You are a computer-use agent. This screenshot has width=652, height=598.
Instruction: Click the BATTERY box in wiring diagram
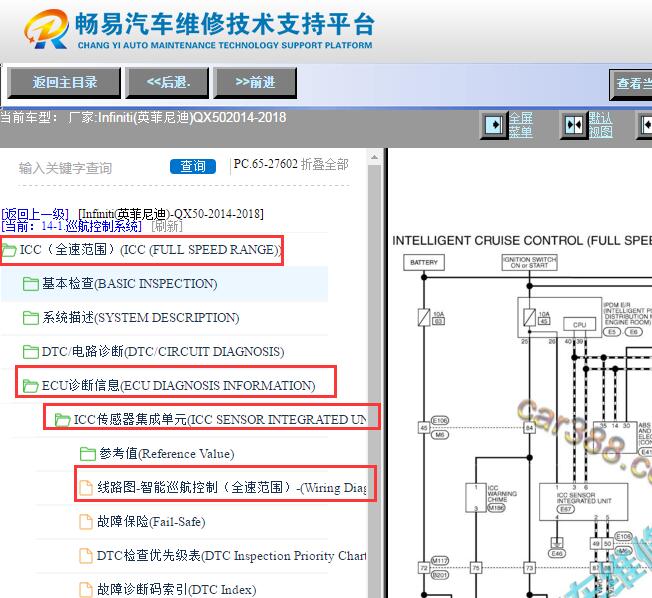point(424,262)
